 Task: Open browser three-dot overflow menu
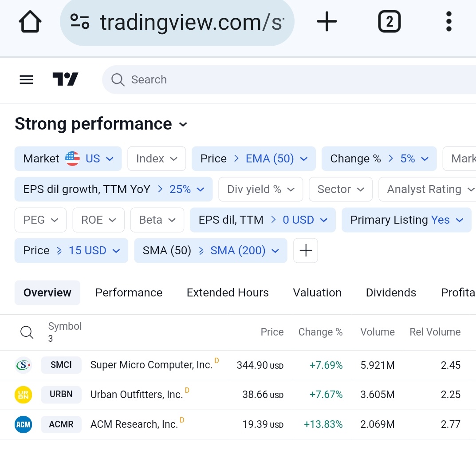(448, 22)
